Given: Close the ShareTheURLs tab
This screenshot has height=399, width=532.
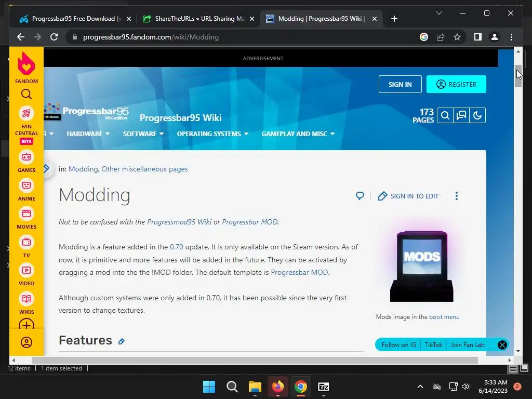Looking at the screenshot, I should (x=252, y=19).
